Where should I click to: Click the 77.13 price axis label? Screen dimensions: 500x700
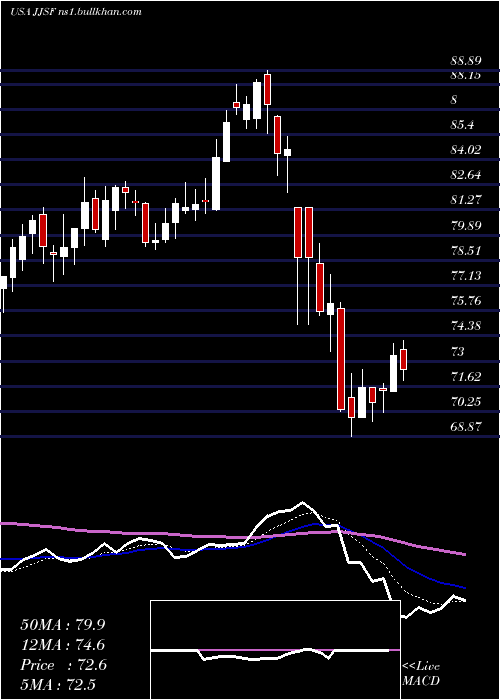pos(465,275)
